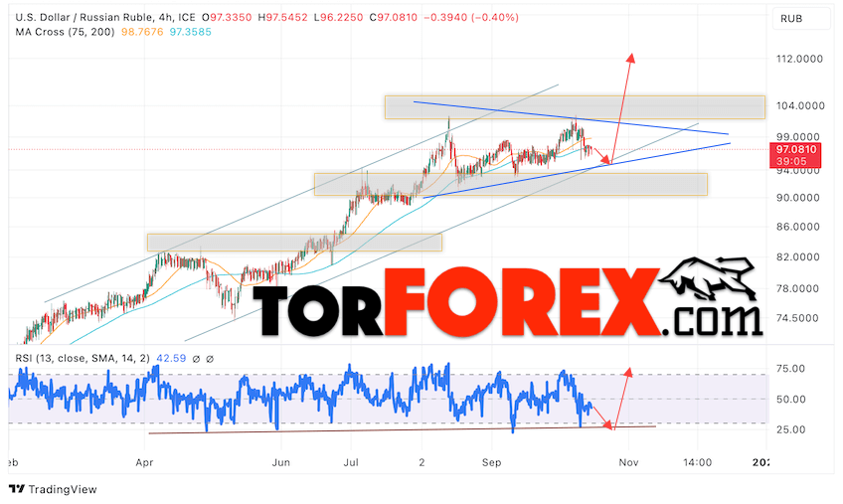Click the change value −0.3940 (−0.40%)
This screenshot has height=504, width=843.
(471, 17)
